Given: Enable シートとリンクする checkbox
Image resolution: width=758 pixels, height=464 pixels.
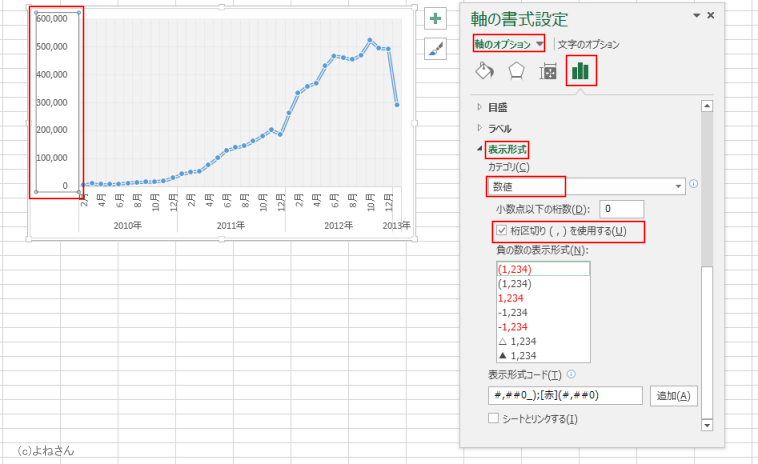Looking at the screenshot, I should pos(493,418).
